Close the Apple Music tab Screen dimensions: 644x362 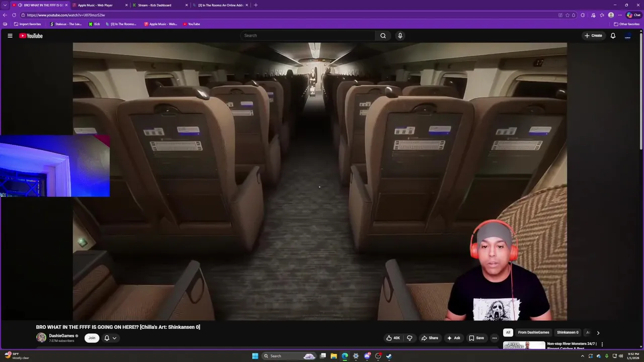point(126,5)
